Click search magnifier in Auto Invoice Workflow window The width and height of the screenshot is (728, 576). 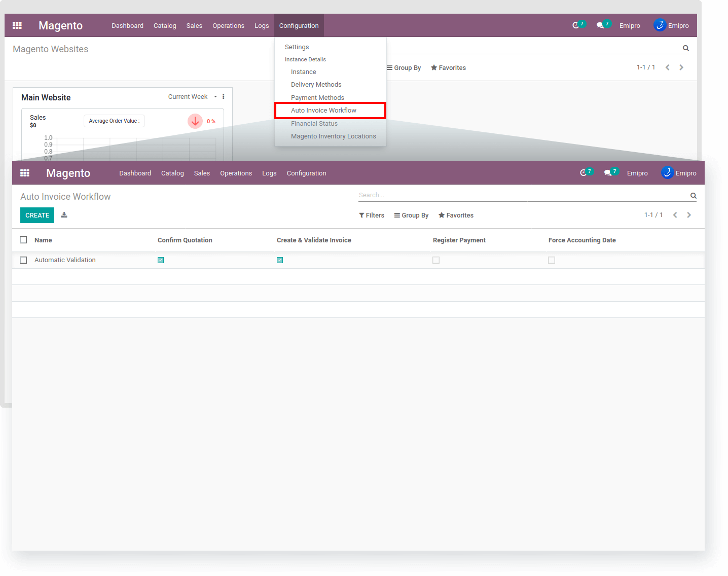694,196
